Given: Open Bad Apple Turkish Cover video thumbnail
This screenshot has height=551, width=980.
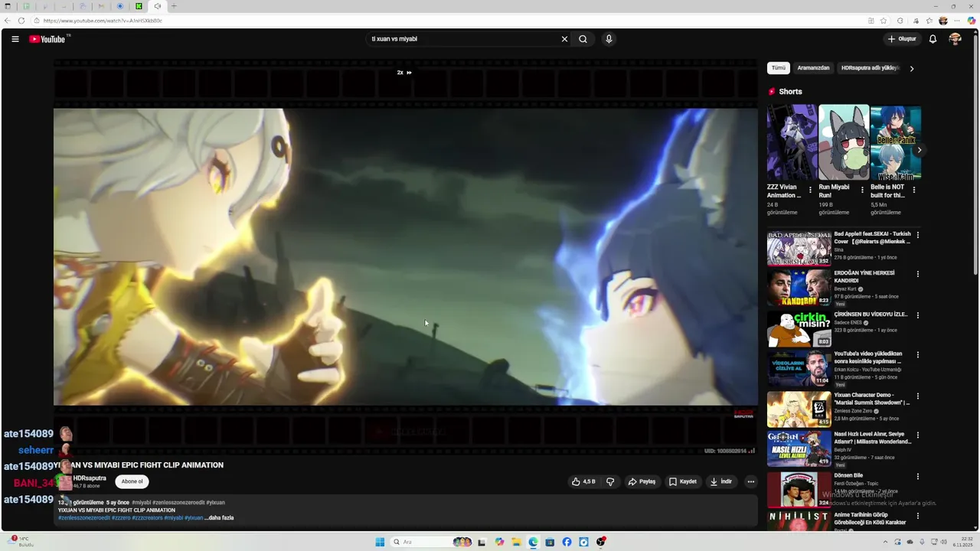Looking at the screenshot, I should point(799,248).
